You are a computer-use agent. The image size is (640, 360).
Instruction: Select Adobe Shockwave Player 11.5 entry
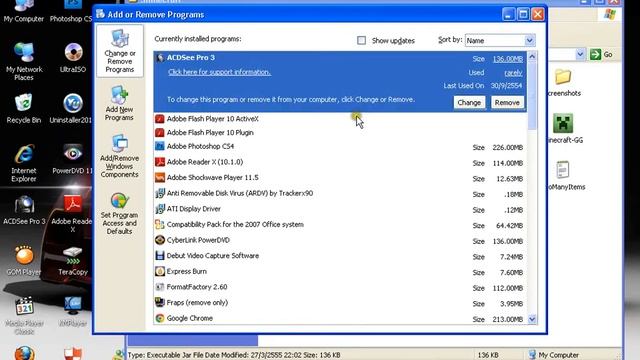coord(341,178)
